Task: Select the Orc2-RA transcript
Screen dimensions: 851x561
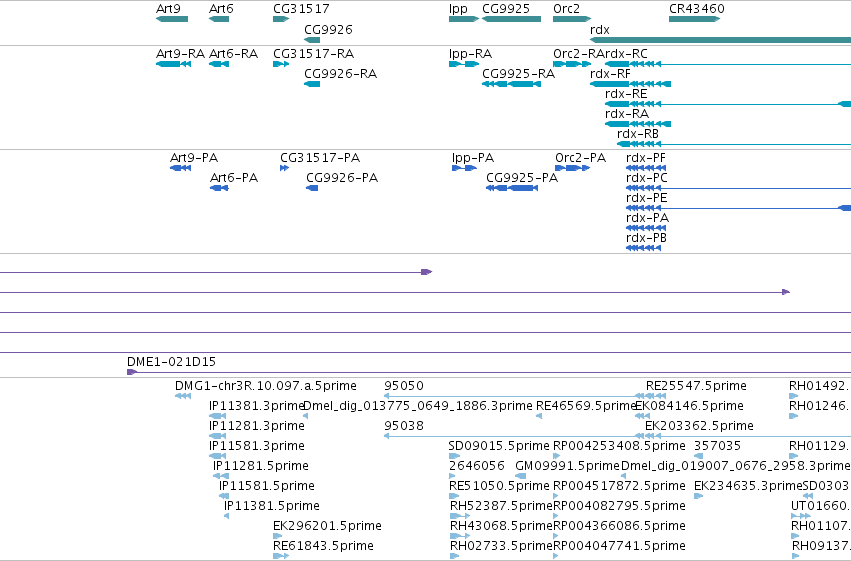Action: click(572, 64)
